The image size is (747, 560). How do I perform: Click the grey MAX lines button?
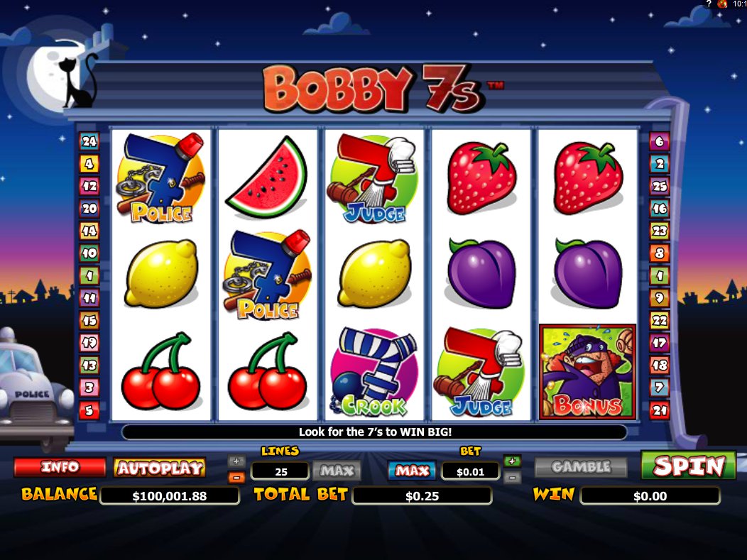pos(337,471)
